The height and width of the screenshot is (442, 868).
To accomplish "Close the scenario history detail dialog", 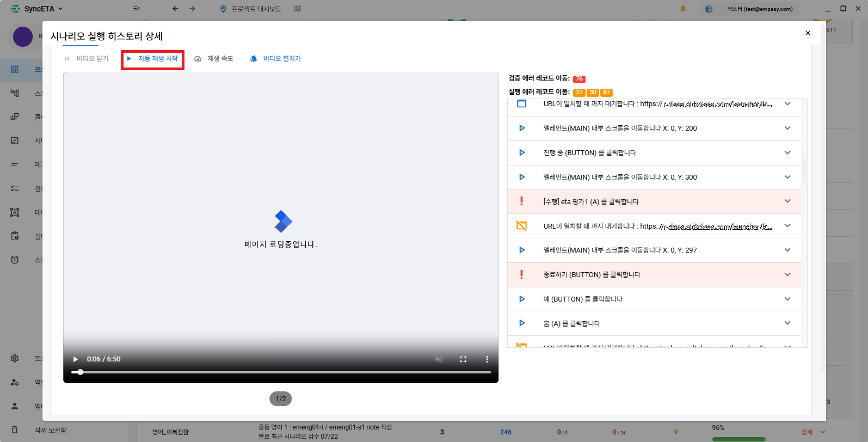I will pos(808,33).
